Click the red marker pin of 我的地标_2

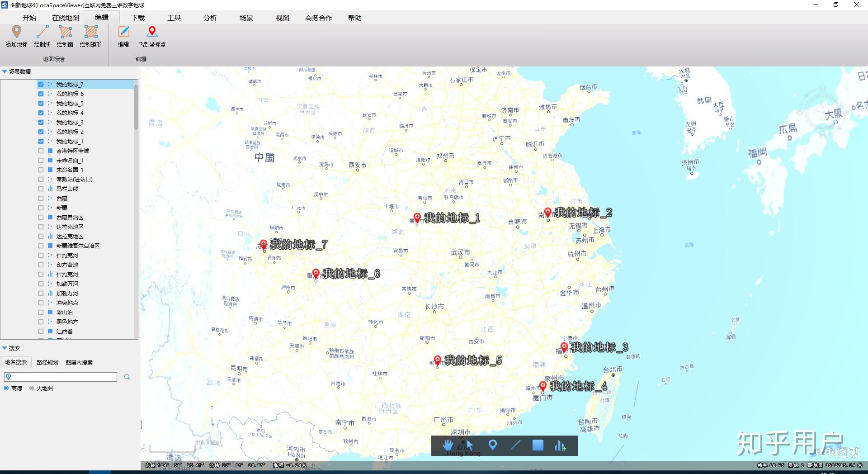point(548,213)
